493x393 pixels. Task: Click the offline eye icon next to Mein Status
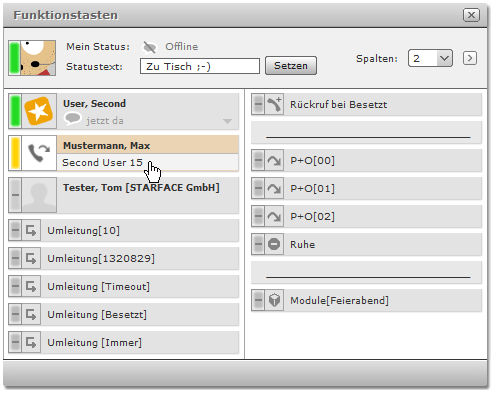click(x=149, y=47)
